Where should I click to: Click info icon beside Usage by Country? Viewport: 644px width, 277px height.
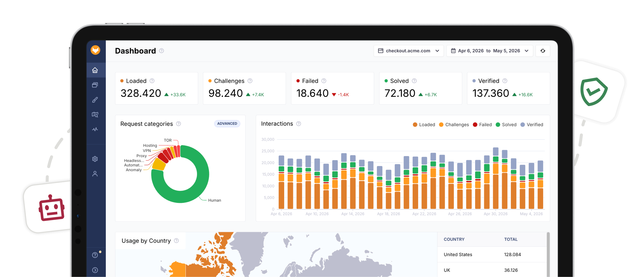tap(176, 241)
